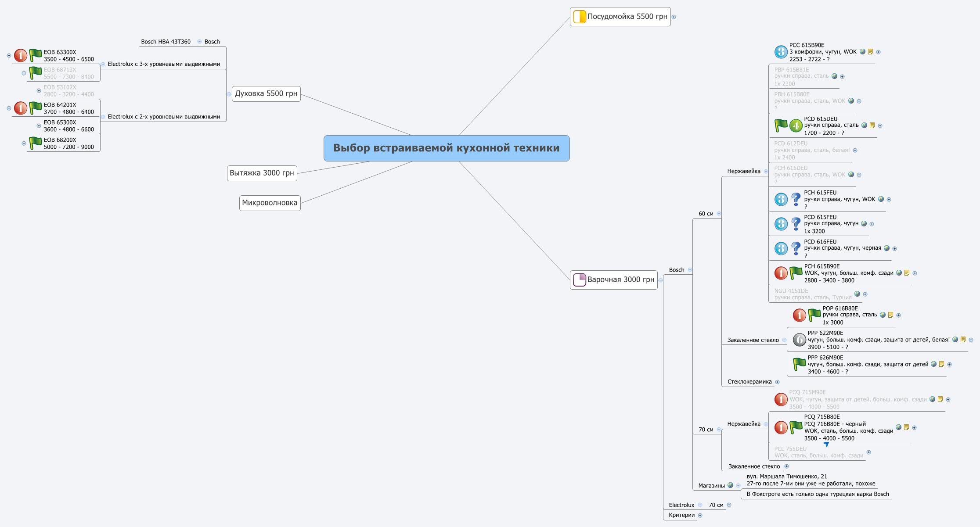
Task: Expand the Стеклокерамика node
Action: pyautogui.click(x=777, y=382)
